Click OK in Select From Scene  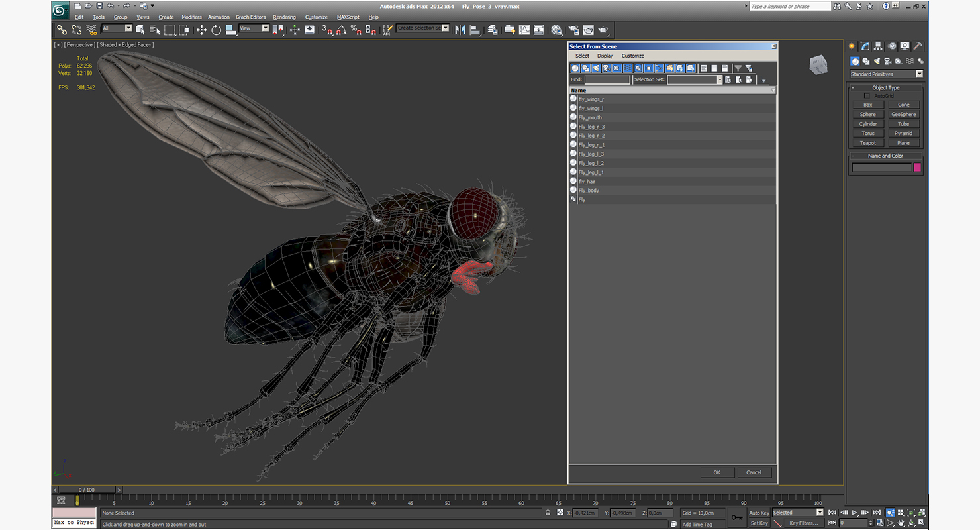click(717, 472)
